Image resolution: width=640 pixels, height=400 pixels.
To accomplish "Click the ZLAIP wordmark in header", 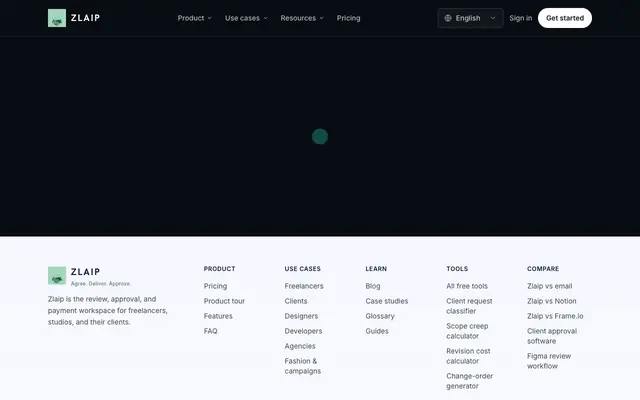I will pyautogui.click(x=85, y=18).
